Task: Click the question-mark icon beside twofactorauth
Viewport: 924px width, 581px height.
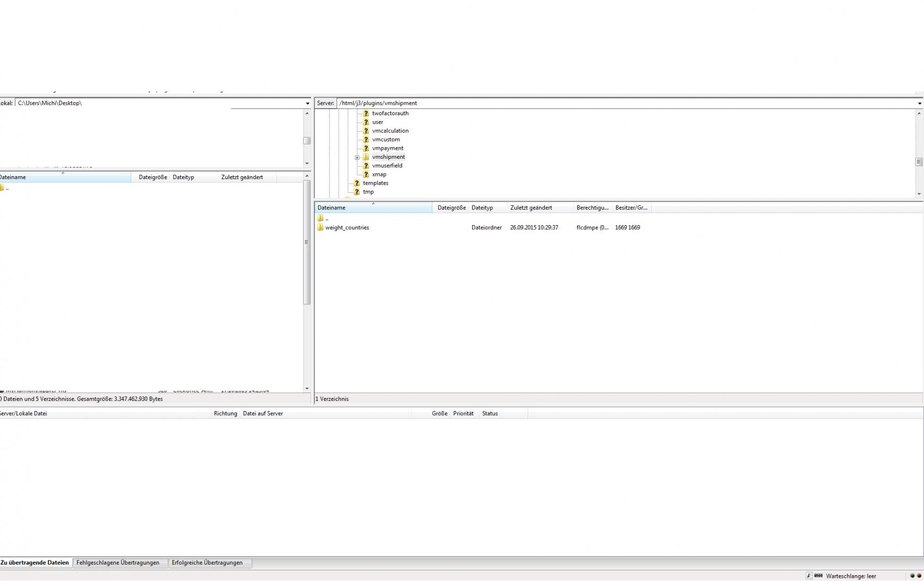Action: [x=366, y=113]
